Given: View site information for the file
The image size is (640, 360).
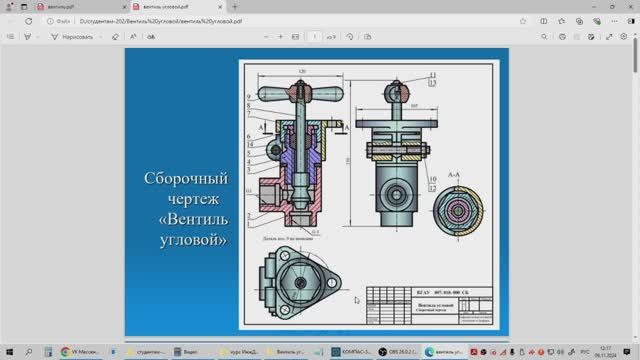Looking at the screenshot, I should 58,21.
